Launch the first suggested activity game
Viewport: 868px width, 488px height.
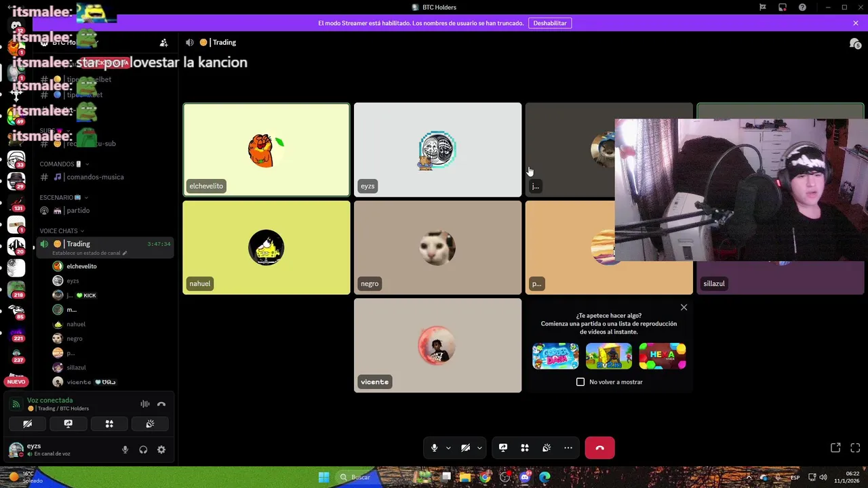(555, 356)
